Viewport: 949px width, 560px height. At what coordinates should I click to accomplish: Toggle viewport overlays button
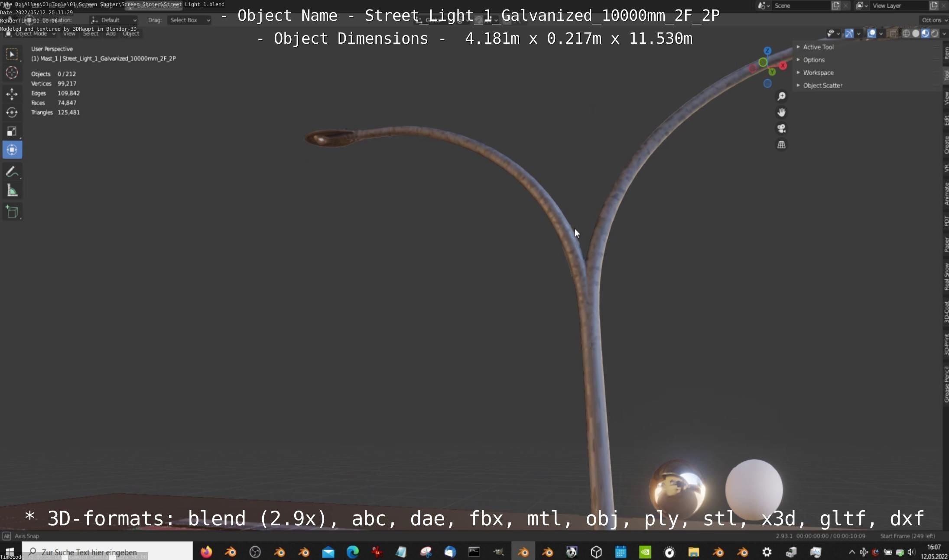871,33
